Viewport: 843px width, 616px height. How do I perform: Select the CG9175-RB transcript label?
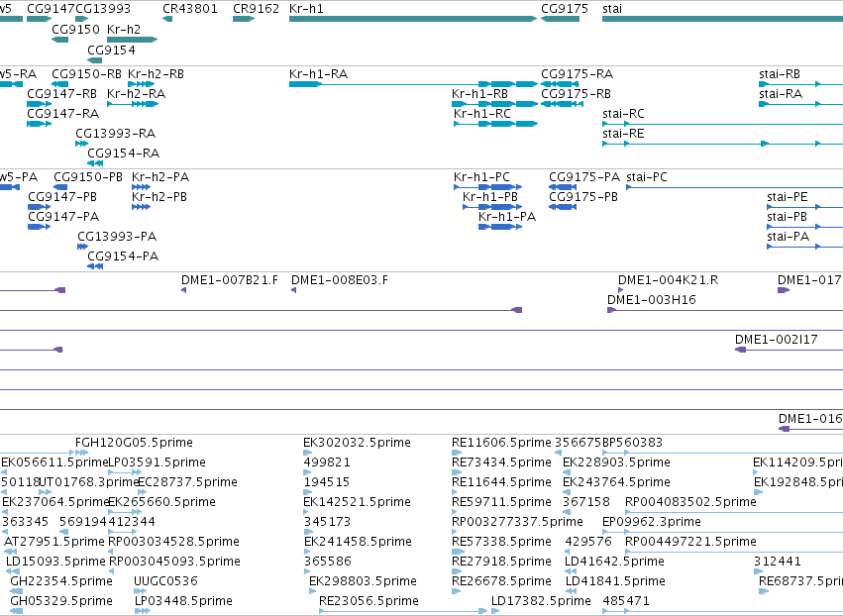tap(576, 93)
